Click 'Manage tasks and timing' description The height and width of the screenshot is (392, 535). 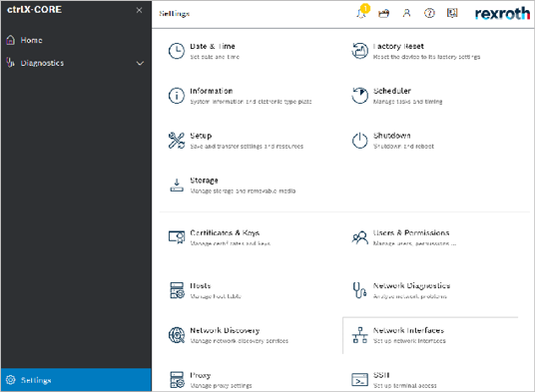pos(407,102)
